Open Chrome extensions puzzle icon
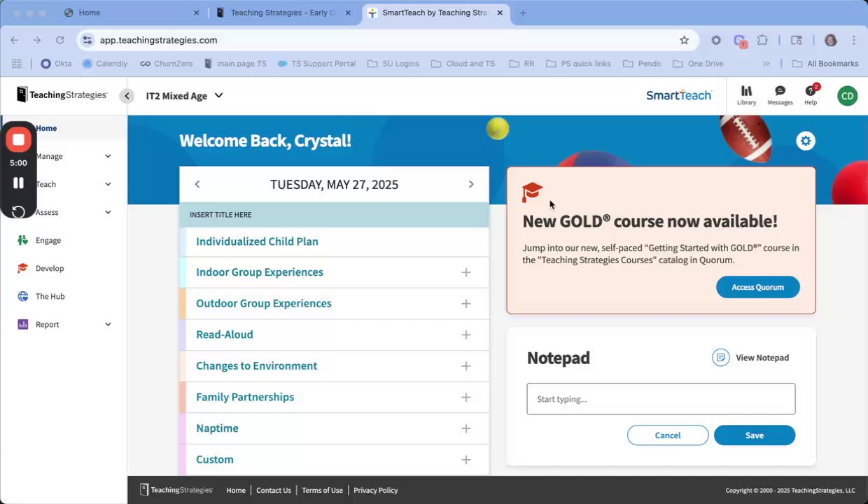Viewport: 868px width, 504px height. point(762,40)
